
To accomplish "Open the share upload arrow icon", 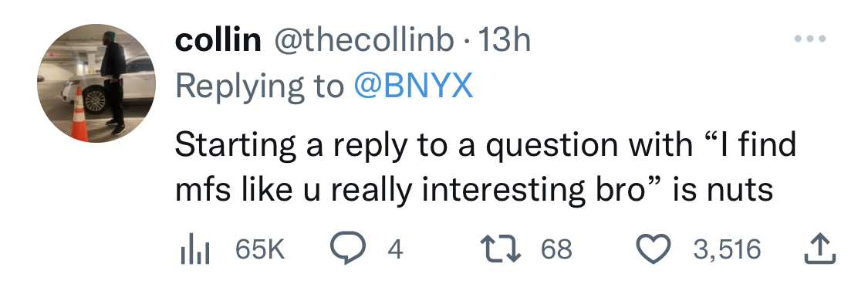I will (x=819, y=249).
